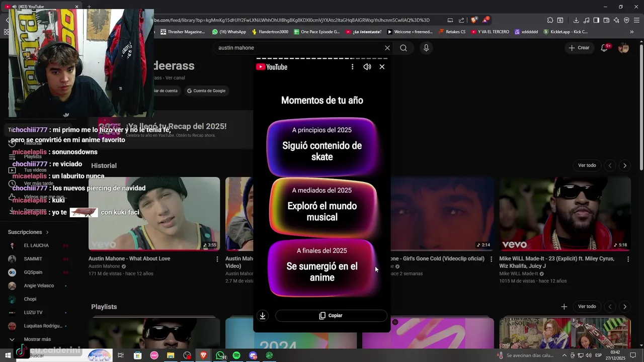Open YouTube notifications bell
Screen dimensions: 644x362
coord(605,48)
